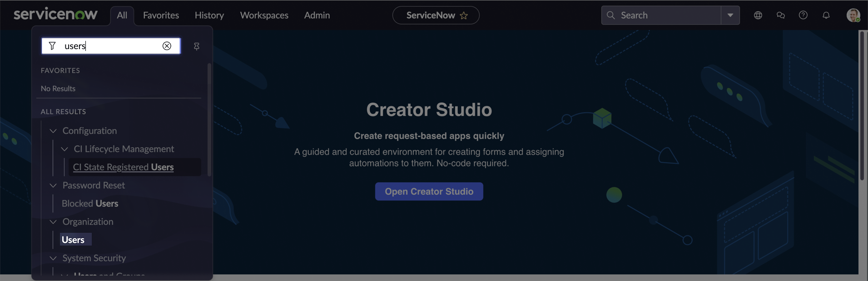
Task: Pin the All menu panel
Action: (x=197, y=46)
